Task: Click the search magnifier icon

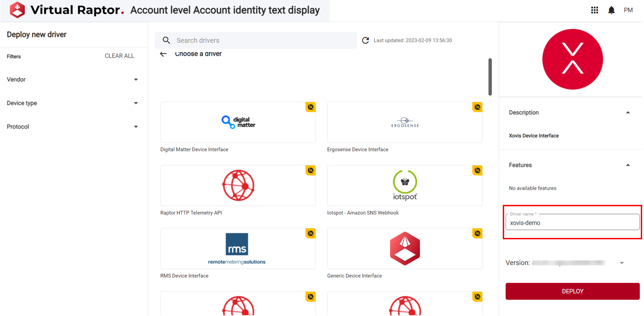Action: click(x=166, y=40)
